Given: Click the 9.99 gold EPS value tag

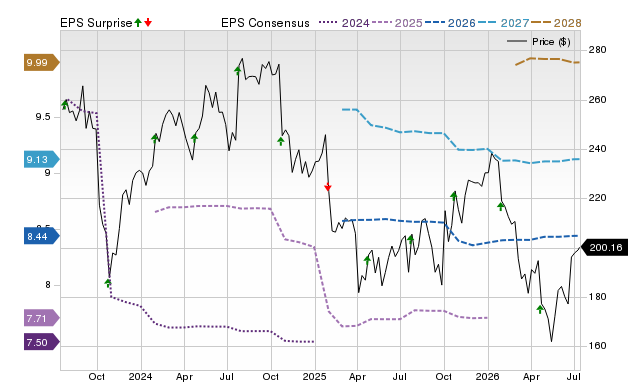Looking at the screenshot, I should pos(42,62).
